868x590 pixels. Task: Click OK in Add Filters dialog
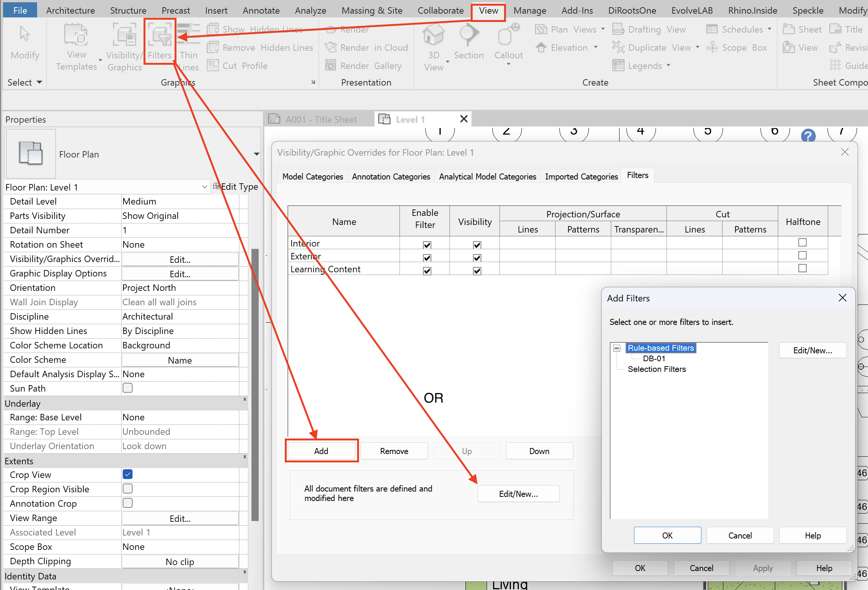coord(667,535)
